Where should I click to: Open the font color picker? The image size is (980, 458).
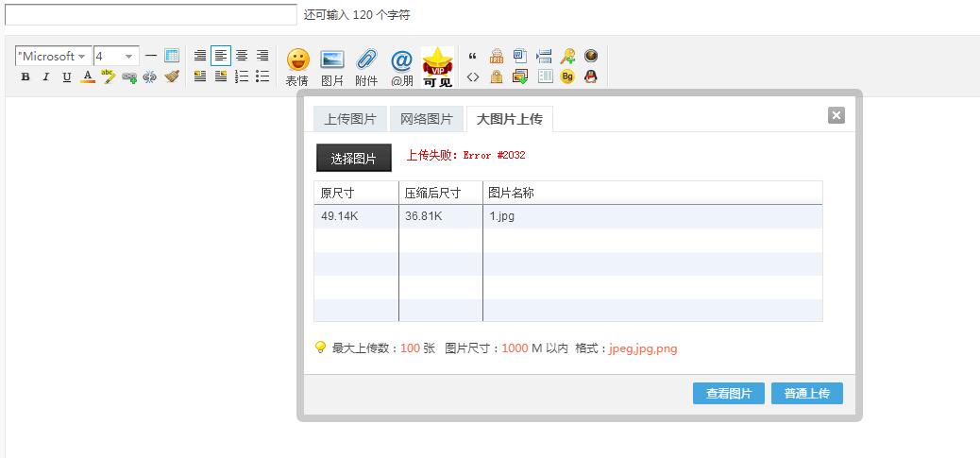point(88,76)
